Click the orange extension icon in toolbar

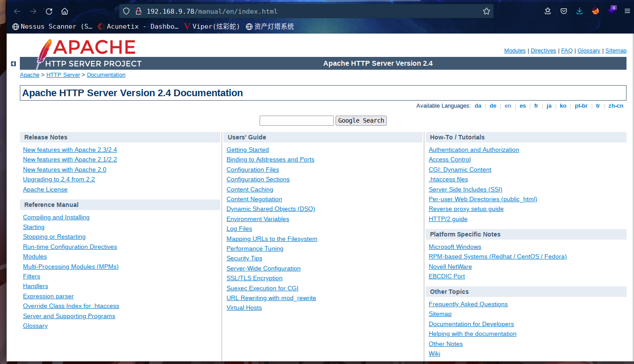[596, 11]
